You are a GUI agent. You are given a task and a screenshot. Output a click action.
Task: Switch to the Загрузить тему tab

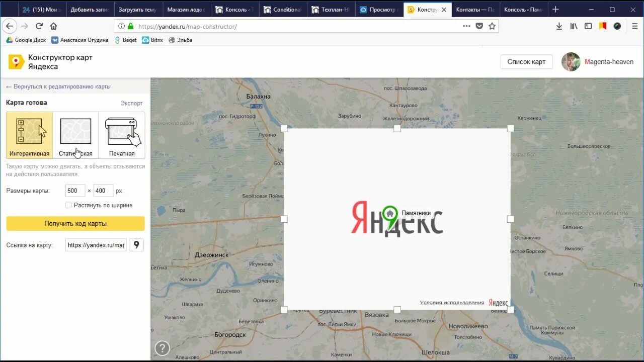[137, 10]
